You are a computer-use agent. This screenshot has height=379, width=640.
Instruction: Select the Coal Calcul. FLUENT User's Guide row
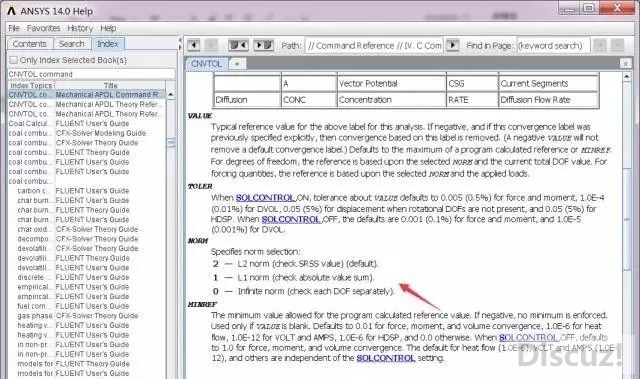point(87,123)
